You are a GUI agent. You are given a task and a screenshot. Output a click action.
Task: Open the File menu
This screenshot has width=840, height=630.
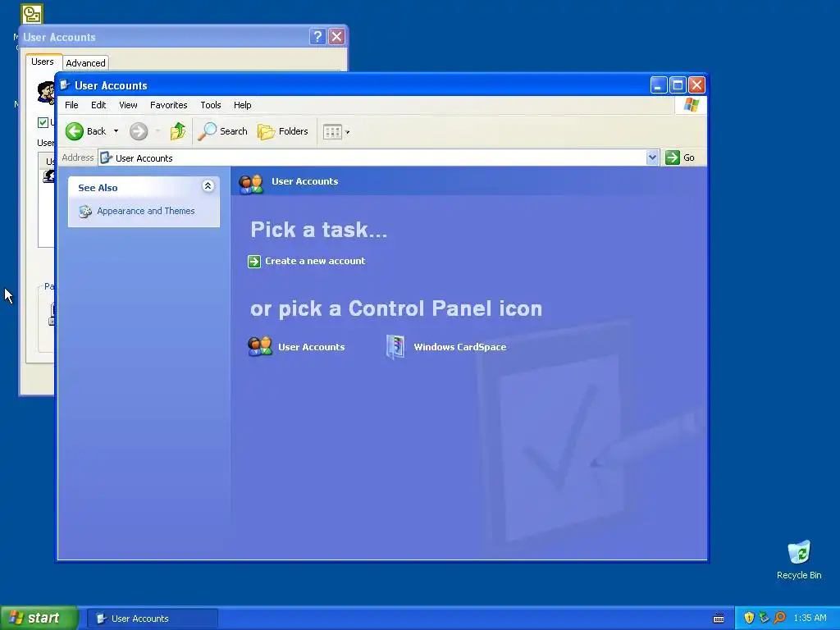(x=71, y=105)
